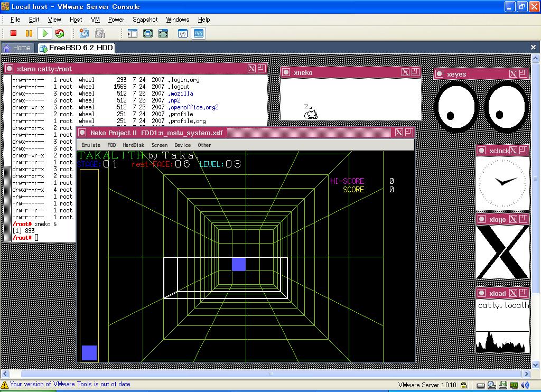
Task: Open FDD menu in Neko Project II
Action: 112,145
